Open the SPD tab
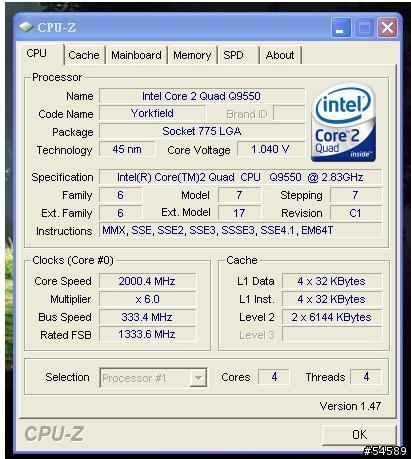 [238, 55]
